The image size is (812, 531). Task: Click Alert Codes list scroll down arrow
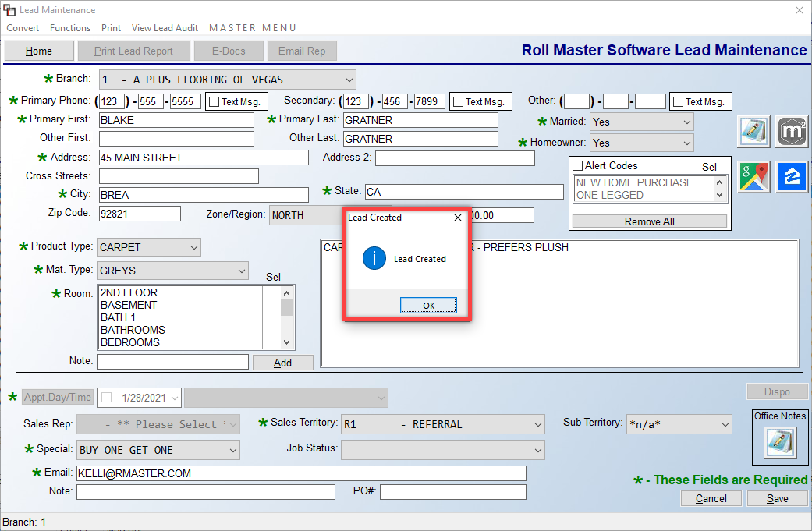point(719,195)
